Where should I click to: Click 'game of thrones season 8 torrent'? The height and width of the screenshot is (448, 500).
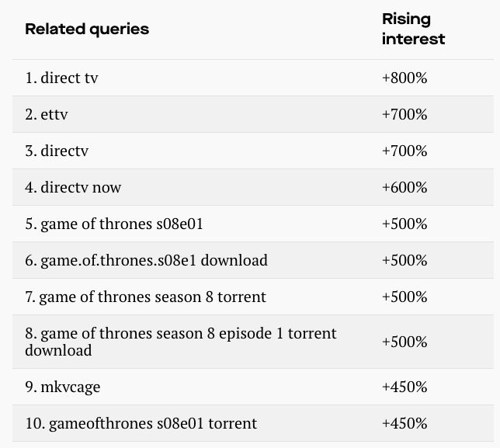pos(145,297)
